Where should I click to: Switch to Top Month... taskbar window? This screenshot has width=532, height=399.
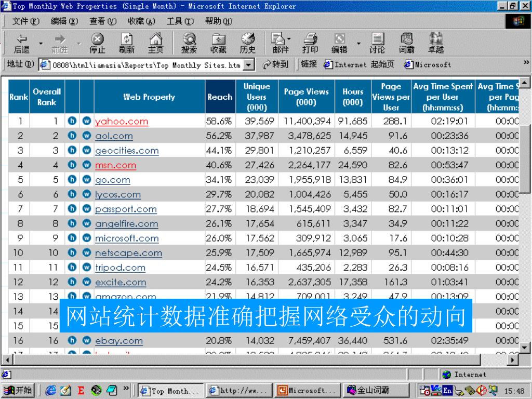(x=170, y=391)
